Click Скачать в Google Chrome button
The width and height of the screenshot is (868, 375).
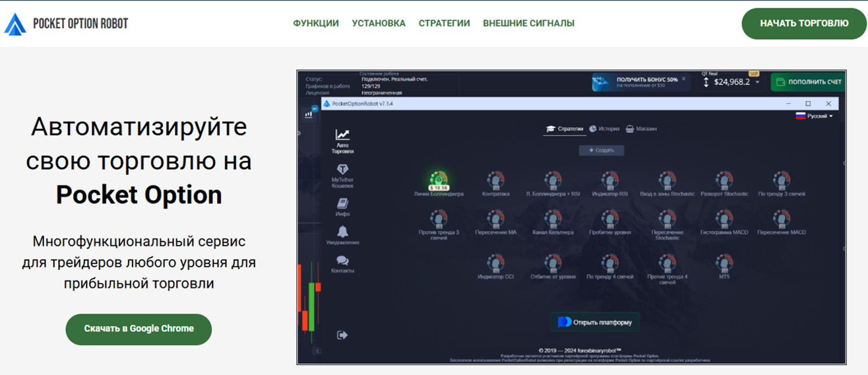pos(139,329)
